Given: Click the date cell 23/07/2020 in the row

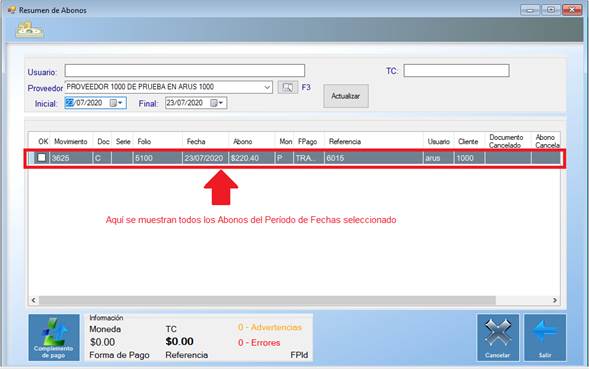Looking at the screenshot, I should tap(205, 158).
